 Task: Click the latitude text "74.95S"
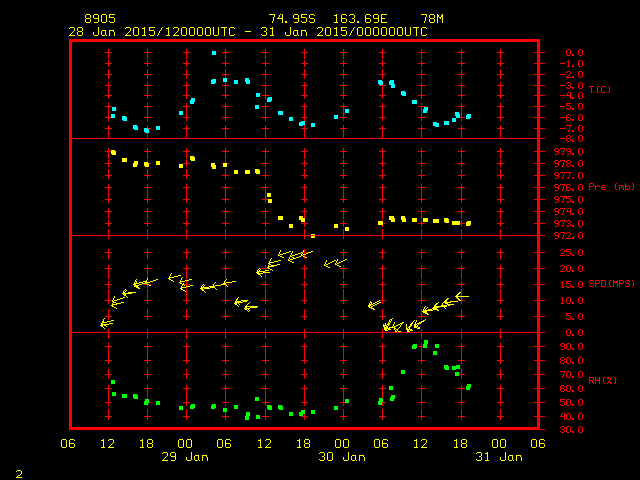pyautogui.click(x=292, y=19)
